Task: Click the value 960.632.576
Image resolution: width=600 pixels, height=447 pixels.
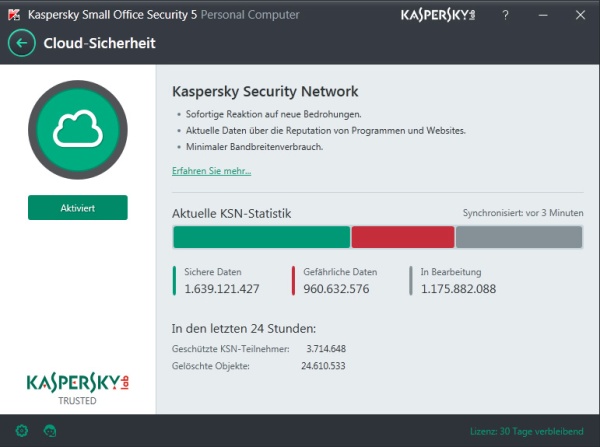Action: click(336, 289)
